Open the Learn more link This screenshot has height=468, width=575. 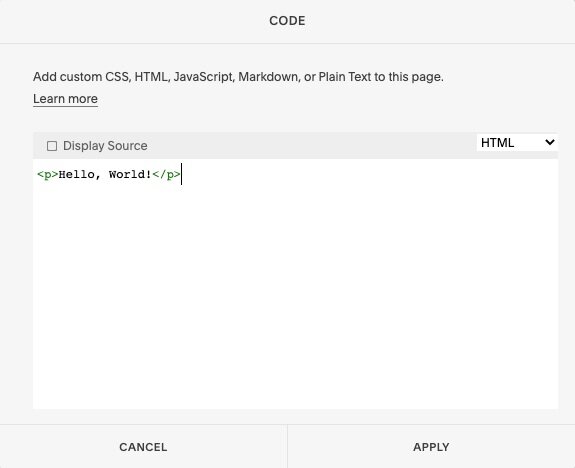point(65,99)
